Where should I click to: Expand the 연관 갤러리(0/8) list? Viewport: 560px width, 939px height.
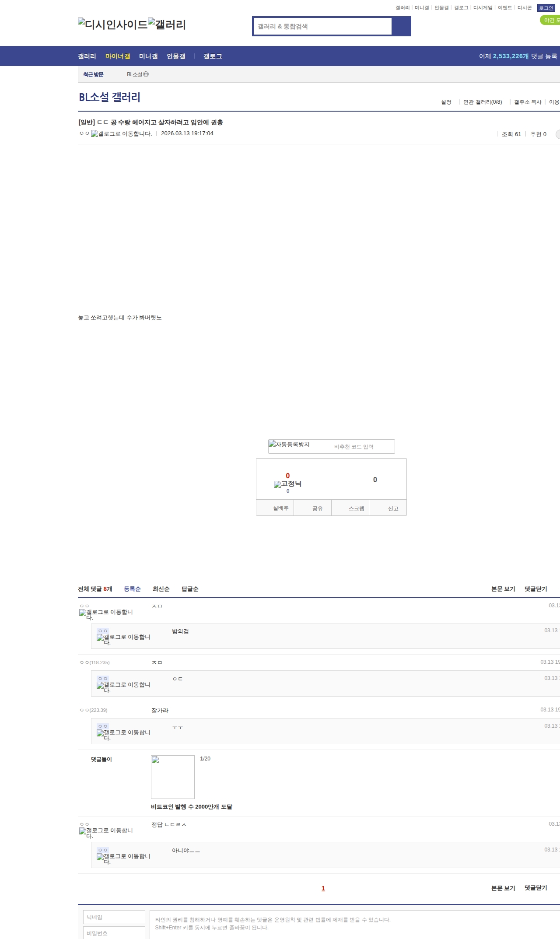click(483, 102)
